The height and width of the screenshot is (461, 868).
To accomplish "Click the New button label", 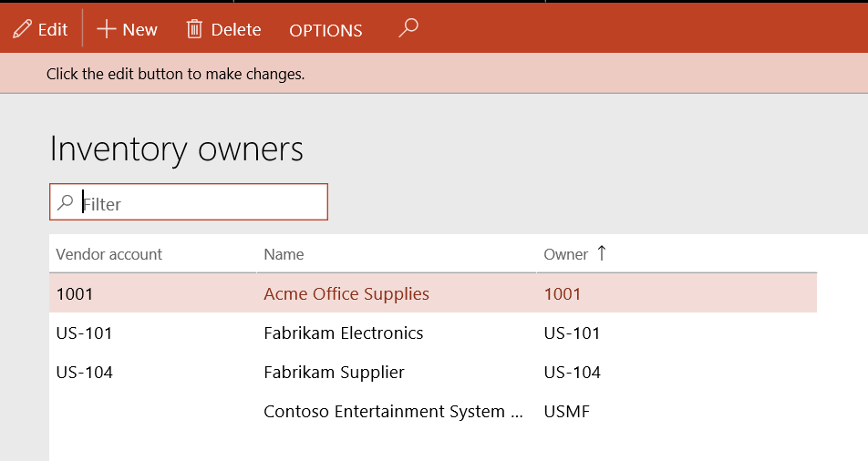I will (140, 29).
